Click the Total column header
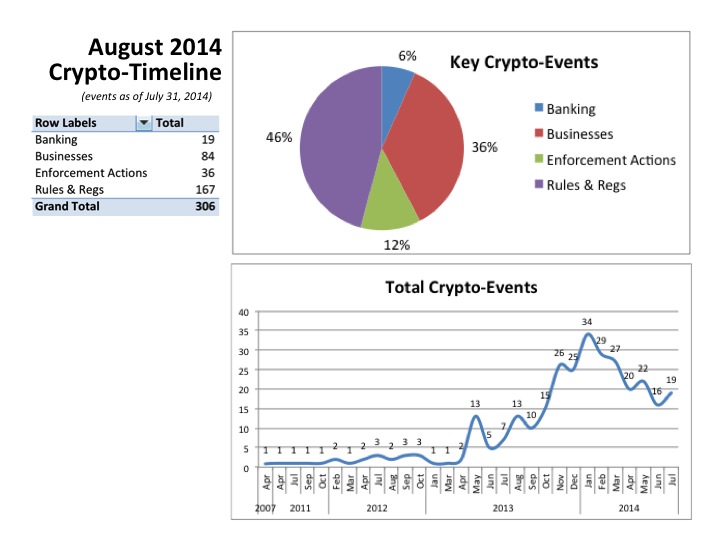720x540 pixels. coord(170,123)
